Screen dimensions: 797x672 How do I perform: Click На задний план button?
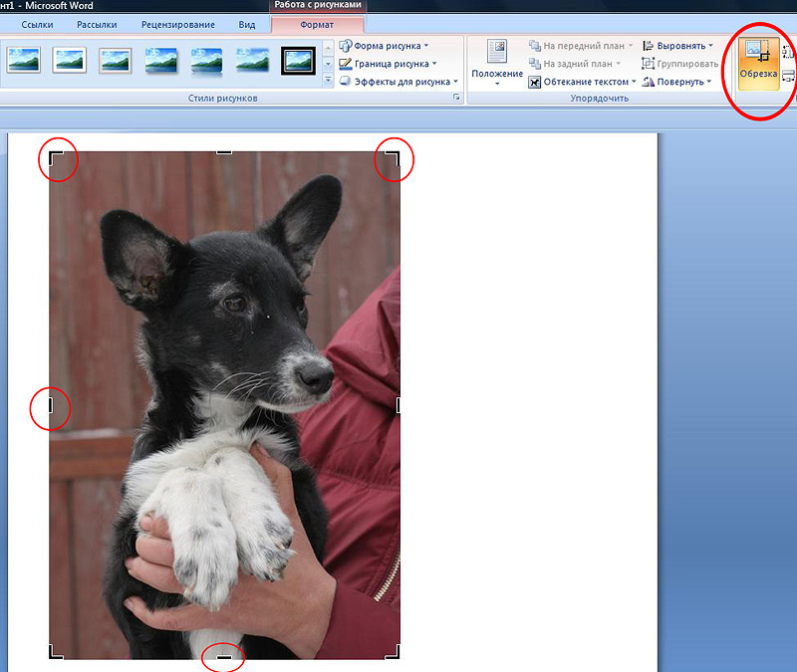coord(575,64)
